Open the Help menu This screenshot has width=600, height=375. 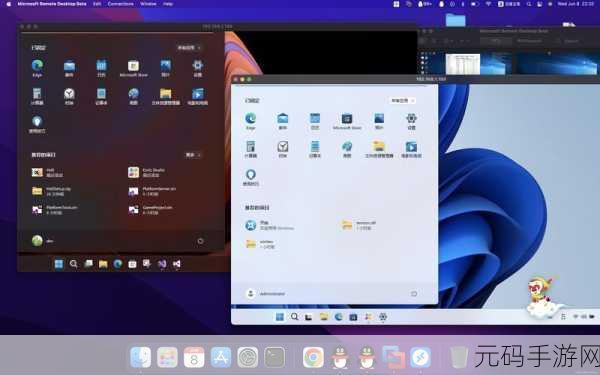click(168, 4)
